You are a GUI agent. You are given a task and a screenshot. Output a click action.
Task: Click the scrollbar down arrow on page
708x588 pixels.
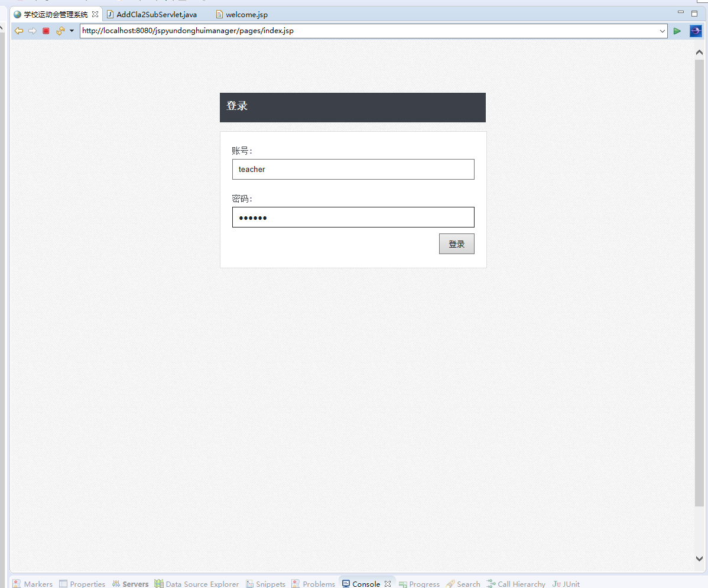point(699,558)
